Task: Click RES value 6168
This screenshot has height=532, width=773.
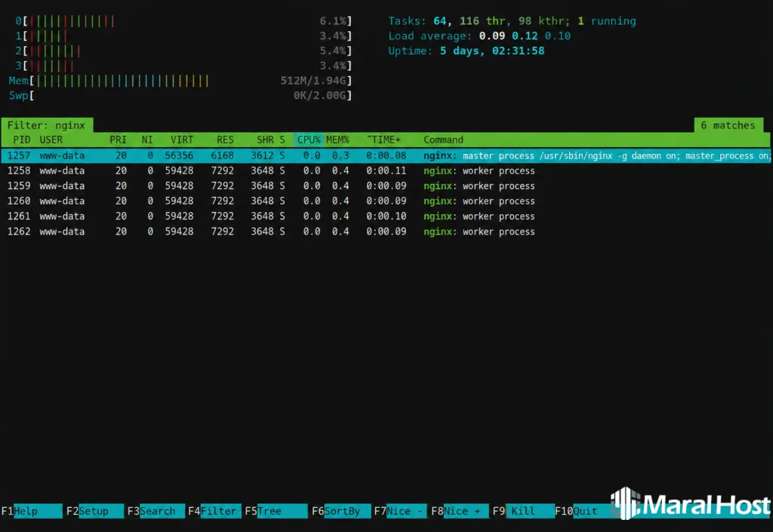Action: pyautogui.click(x=223, y=155)
